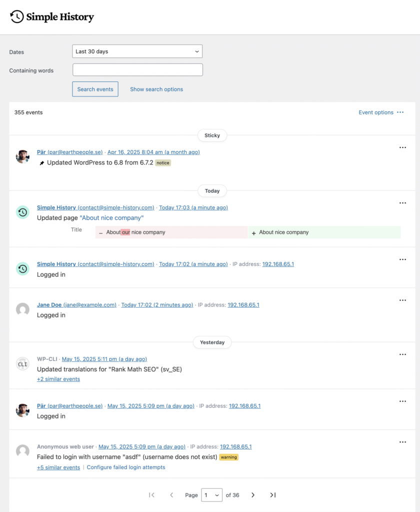Click the Containing words text field
The height and width of the screenshot is (512, 420).
(137, 70)
